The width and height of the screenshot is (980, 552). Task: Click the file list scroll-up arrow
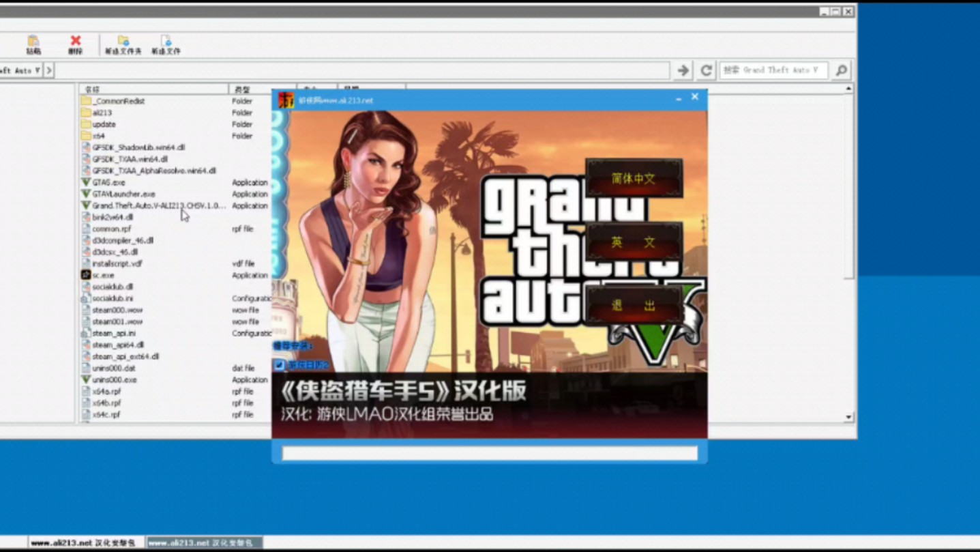848,89
